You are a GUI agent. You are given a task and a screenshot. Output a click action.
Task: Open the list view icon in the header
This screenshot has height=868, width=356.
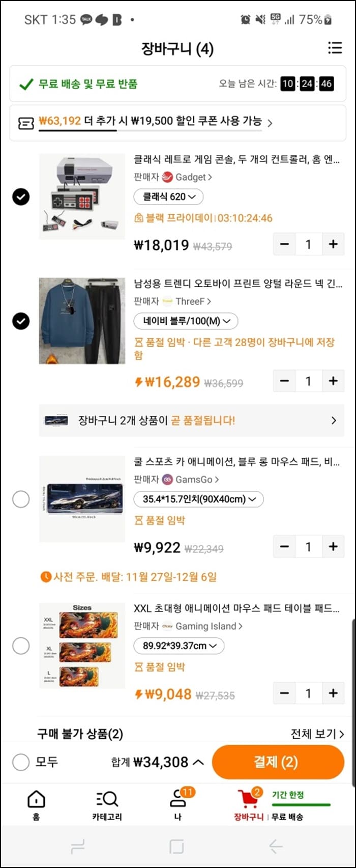pos(335,48)
